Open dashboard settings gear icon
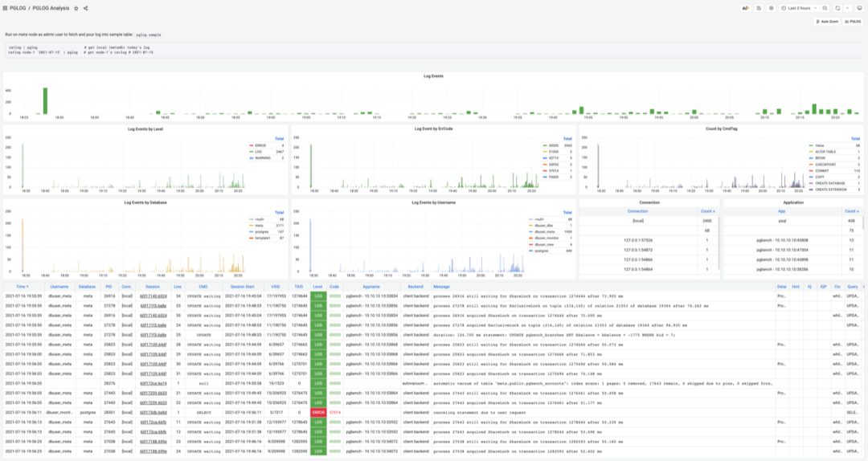The height and width of the screenshot is (461, 868). [x=771, y=8]
